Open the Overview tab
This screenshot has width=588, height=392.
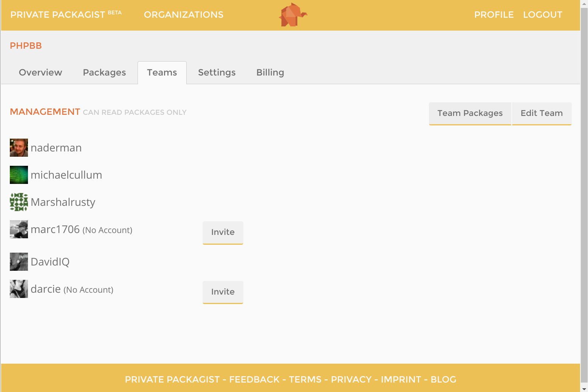click(40, 73)
